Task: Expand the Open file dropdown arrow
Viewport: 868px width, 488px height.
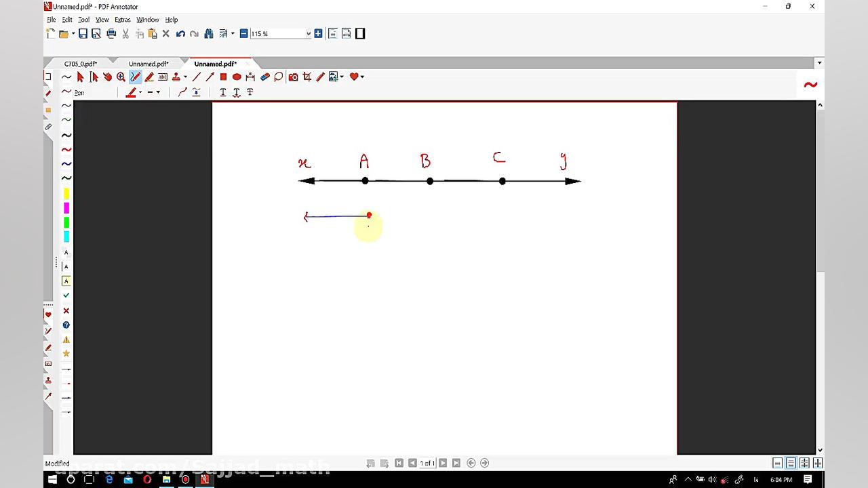Action: pyautogui.click(x=72, y=33)
